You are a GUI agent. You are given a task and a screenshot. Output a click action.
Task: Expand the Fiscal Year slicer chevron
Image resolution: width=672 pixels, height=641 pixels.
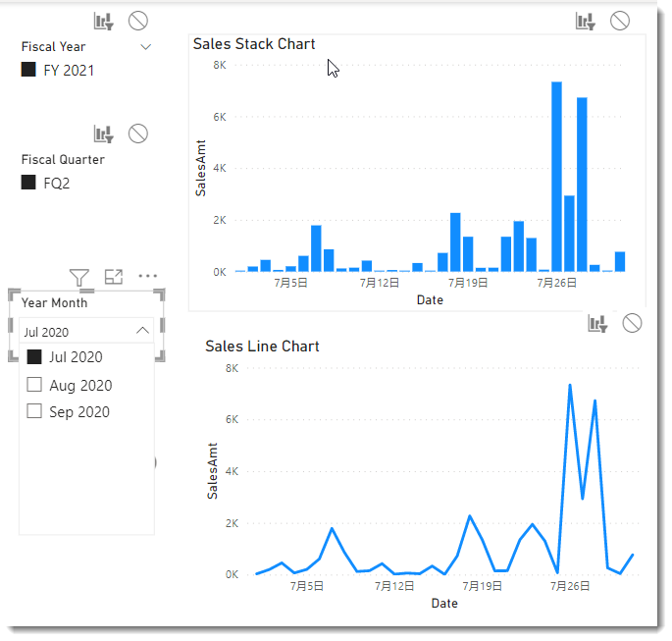click(x=146, y=47)
